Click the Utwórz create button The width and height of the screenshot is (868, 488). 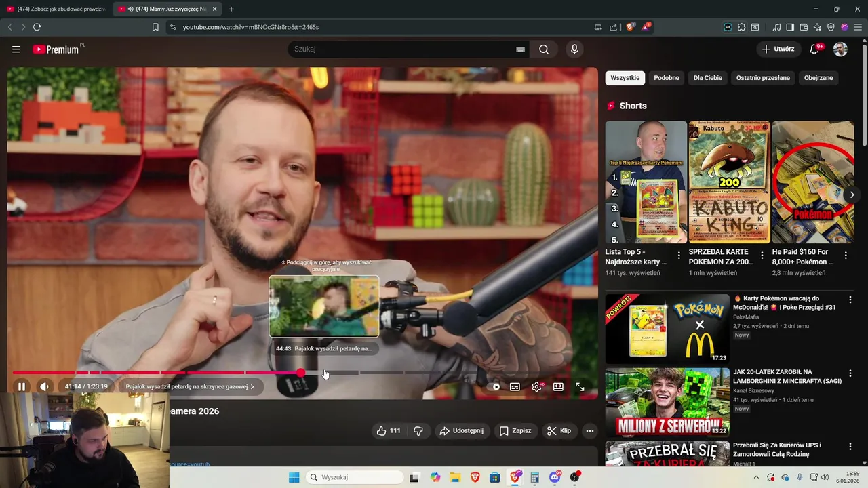(778, 49)
